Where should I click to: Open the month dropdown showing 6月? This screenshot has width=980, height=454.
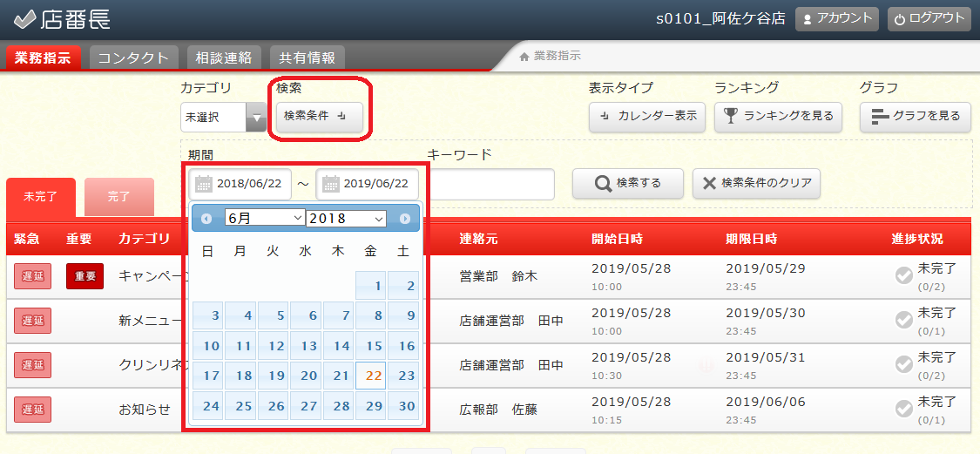(x=264, y=218)
